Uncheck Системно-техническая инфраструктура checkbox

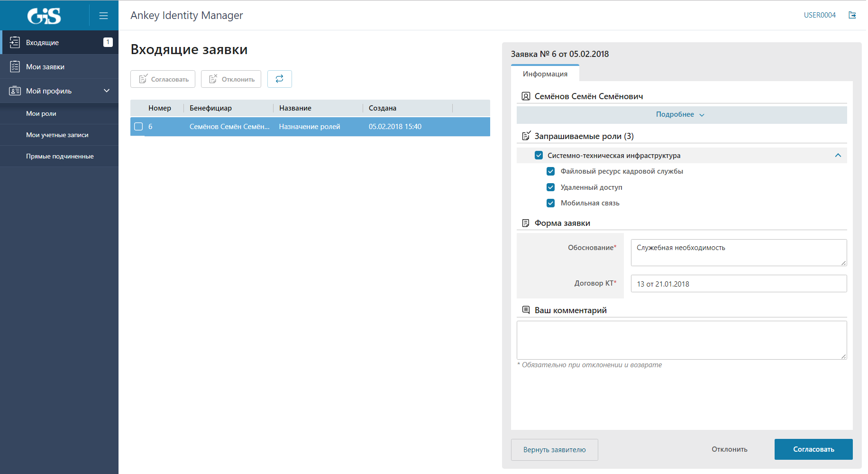click(539, 155)
